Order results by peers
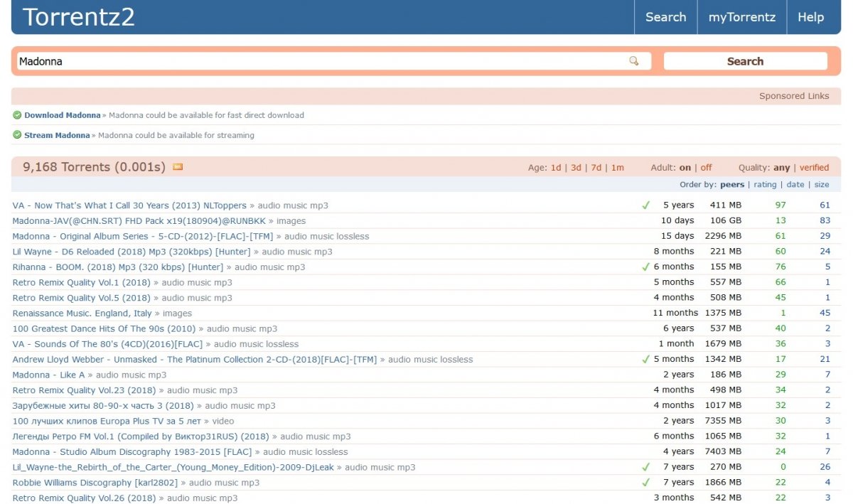Viewport: 853px width, 504px height. pos(732,185)
